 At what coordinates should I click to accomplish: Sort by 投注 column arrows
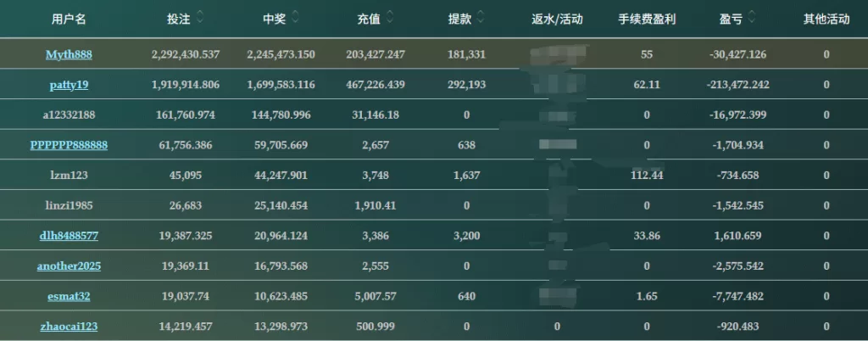pyautogui.click(x=199, y=17)
